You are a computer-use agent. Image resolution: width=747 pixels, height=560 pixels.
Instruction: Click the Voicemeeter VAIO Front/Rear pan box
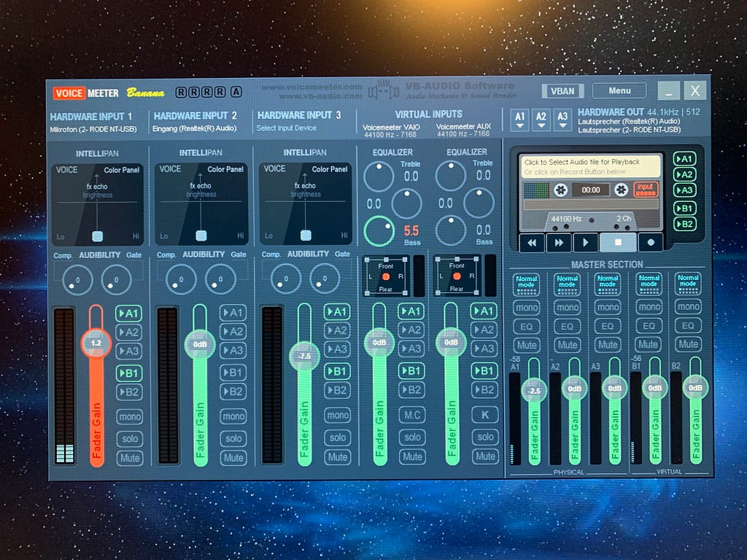(385, 276)
